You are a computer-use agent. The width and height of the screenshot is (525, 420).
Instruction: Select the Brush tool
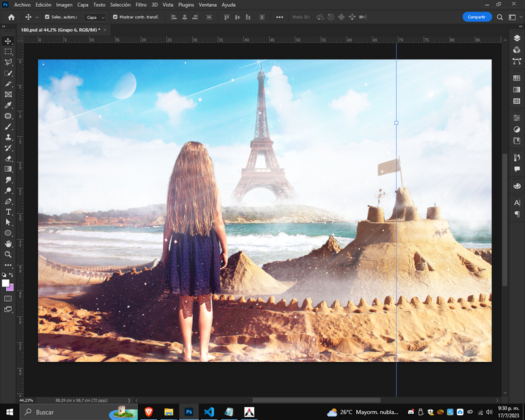[8, 127]
